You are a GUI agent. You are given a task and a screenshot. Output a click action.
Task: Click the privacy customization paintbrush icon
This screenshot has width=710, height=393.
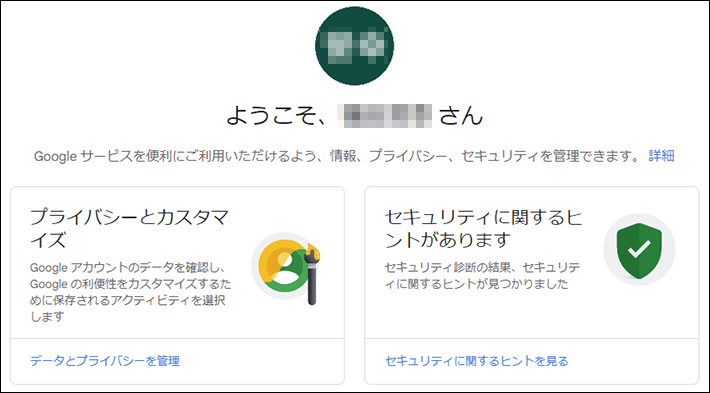287,268
